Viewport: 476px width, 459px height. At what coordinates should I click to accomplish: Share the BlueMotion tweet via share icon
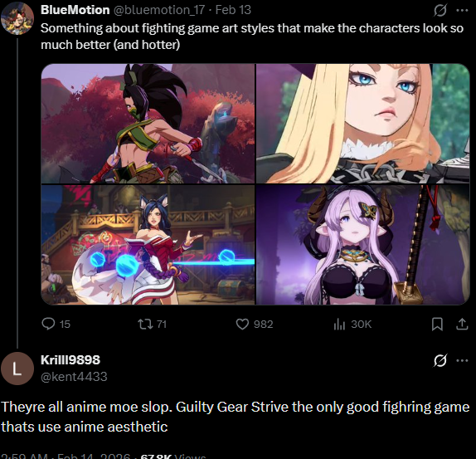[462, 324]
